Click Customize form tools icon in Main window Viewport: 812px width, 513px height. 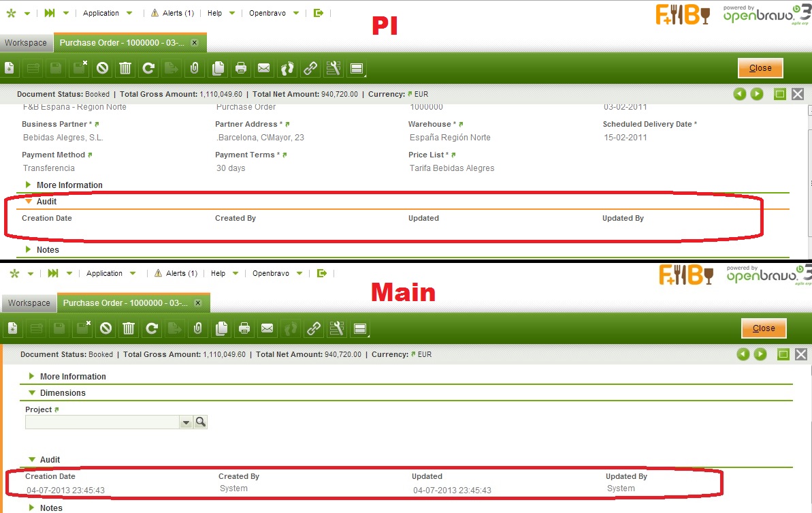click(x=337, y=328)
